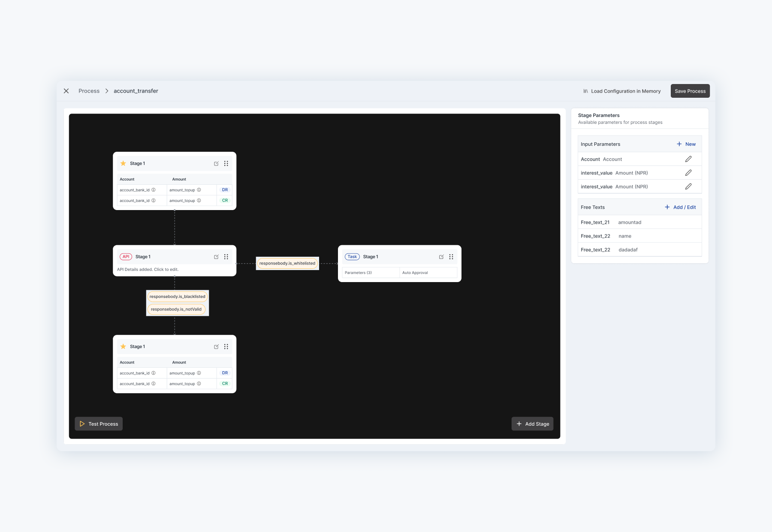
Task: Click the CR badge in top Stage 1 card
Action: pos(225,201)
